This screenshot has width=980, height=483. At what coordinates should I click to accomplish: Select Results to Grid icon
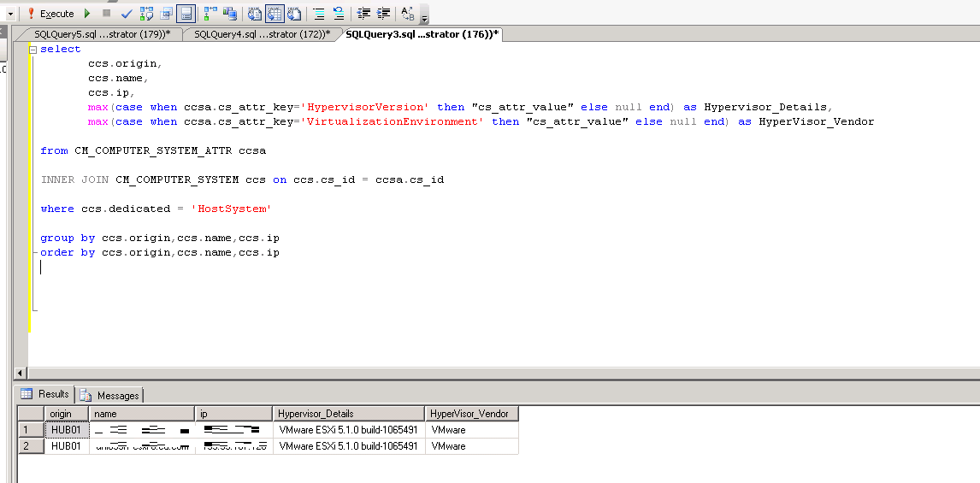click(x=275, y=13)
